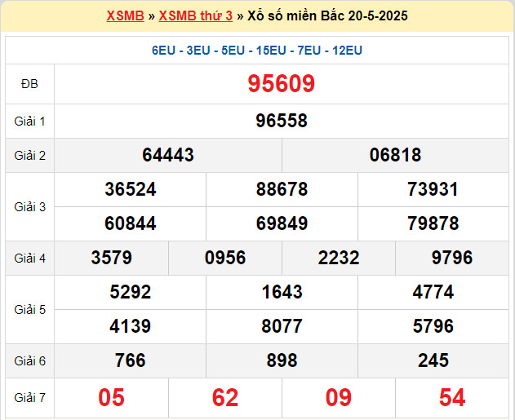Click the Giải 7 row label

click(29, 398)
